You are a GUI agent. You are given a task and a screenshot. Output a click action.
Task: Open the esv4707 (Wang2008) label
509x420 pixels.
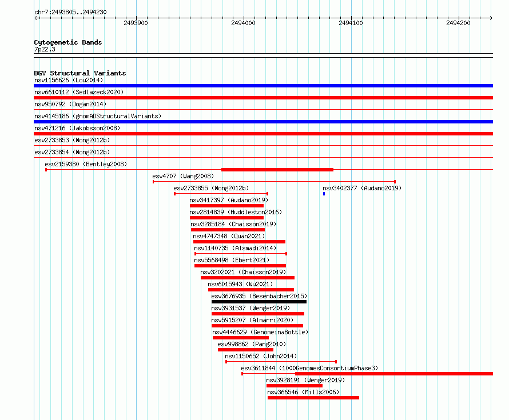pyautogui.click(x=183, y=176)
